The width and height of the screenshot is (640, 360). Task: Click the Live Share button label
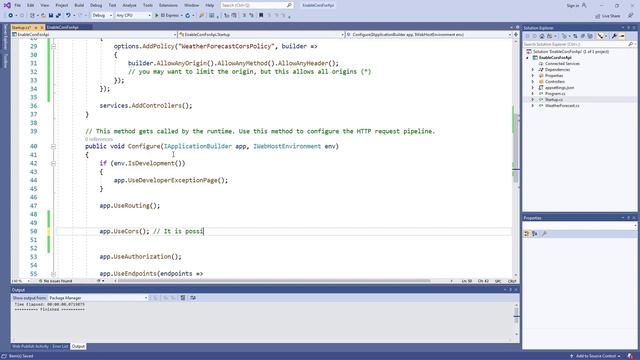click(x=611, y=16)
